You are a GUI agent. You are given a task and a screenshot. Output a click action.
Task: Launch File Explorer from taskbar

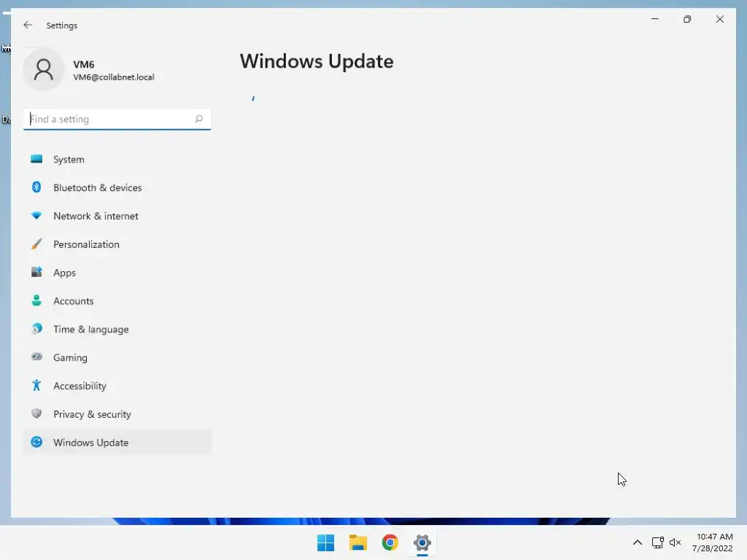tap(357, 542)
